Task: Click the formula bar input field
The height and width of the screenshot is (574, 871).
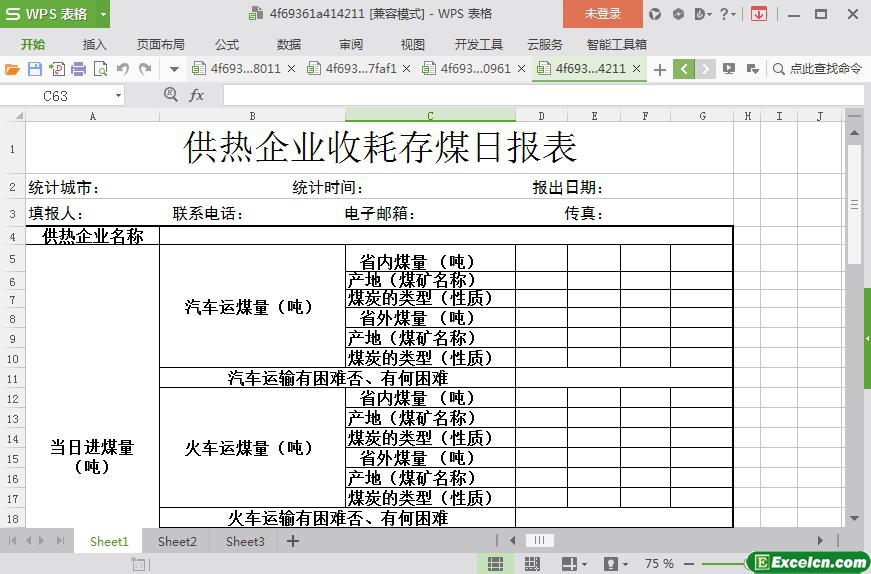Action: (544, 96)
